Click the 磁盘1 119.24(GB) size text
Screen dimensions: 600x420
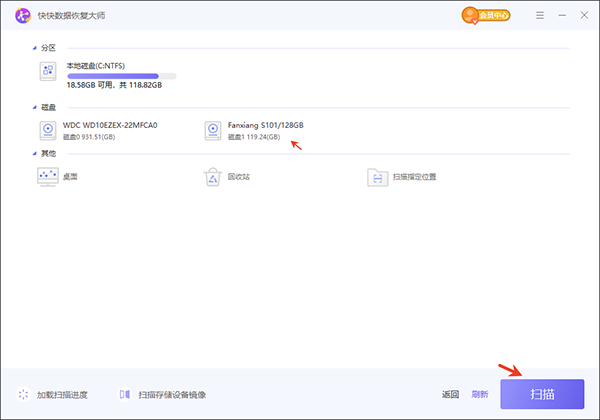pyautogui.click(x=254, y=137)
